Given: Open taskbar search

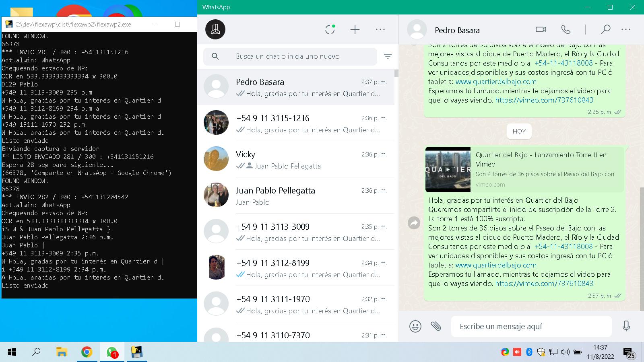Looking at the screenshot, I should click(36, 352).
